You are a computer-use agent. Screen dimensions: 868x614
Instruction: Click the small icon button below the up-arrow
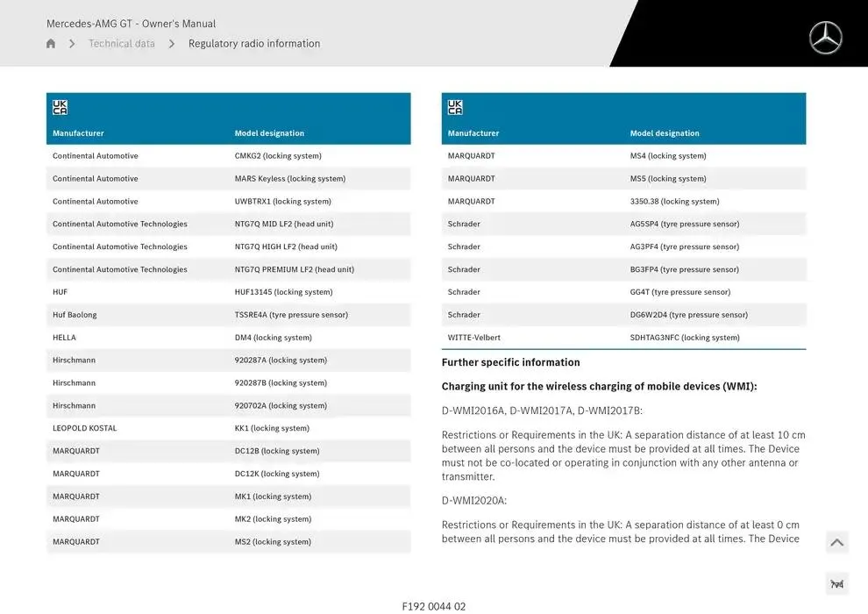point(837,584)
